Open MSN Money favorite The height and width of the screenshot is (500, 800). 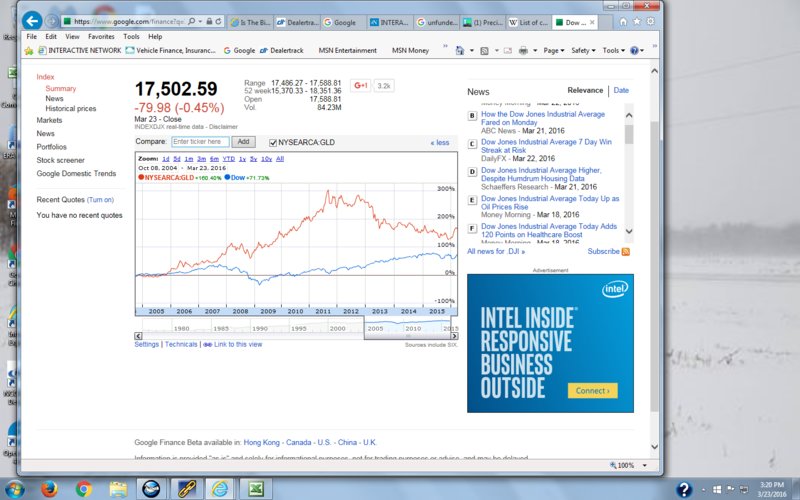410,51
